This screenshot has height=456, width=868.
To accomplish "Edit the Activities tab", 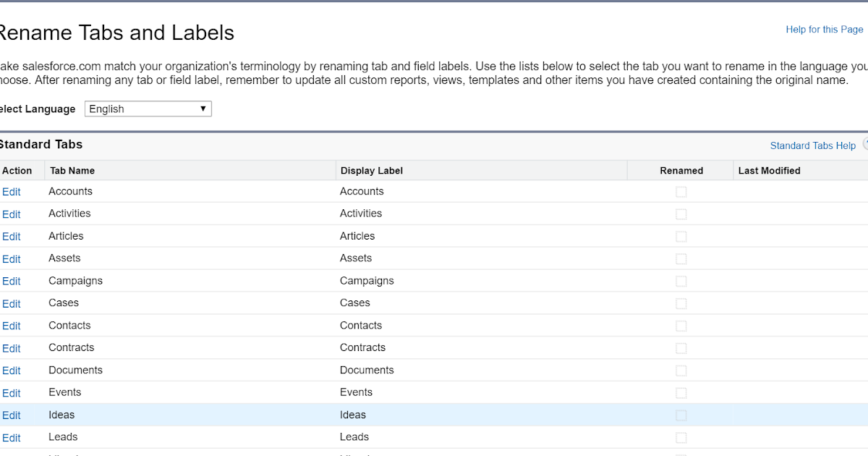I will 11,214.
